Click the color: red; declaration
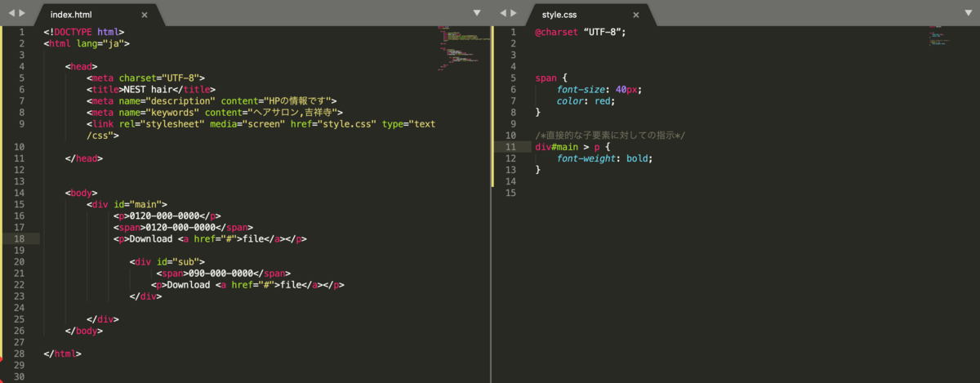Image resolution: width=980 pixels, height=383 pixels. tap(586, 101)
